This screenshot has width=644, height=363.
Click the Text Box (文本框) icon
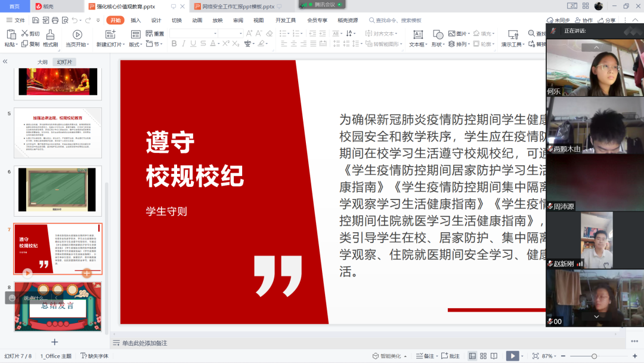click(x=417, y=35)
